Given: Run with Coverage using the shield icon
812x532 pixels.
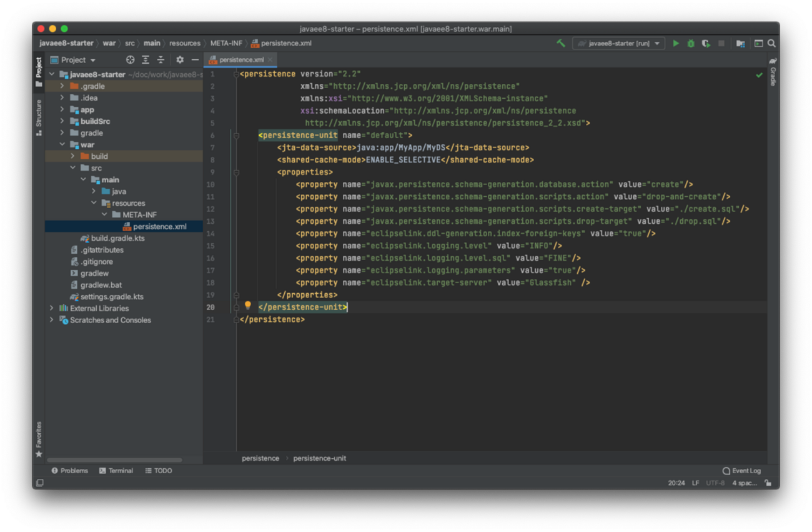Looking at the screenshot, I should 706,43.
